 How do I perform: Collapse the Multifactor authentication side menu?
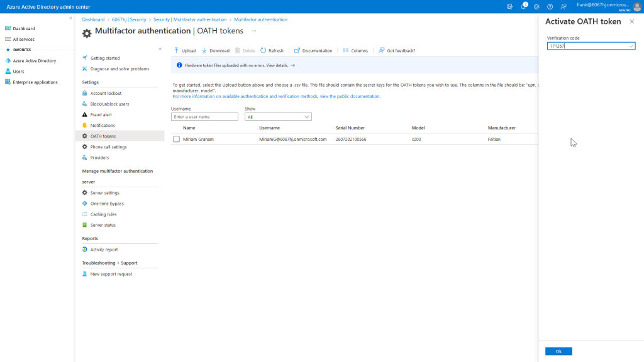[160, 48]
